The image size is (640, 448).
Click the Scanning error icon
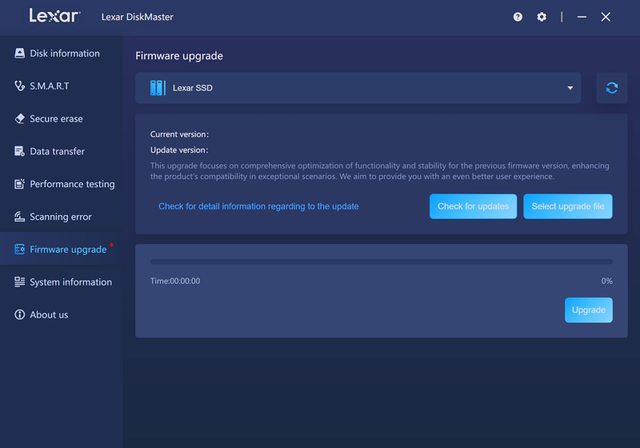[20, 217]
